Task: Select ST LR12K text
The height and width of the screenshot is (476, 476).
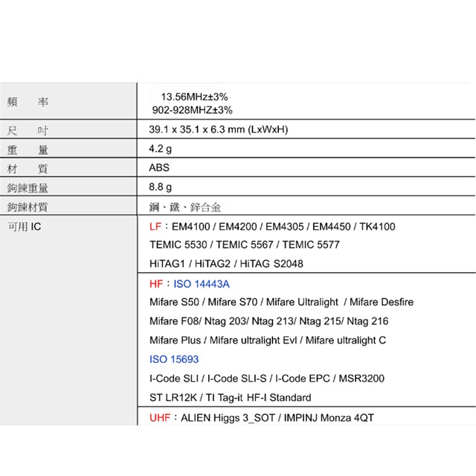Action: pyautogui.click(x=173, y=398)
